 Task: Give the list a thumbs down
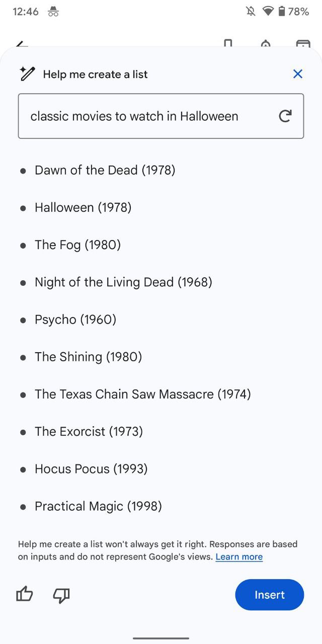[61, 596]
